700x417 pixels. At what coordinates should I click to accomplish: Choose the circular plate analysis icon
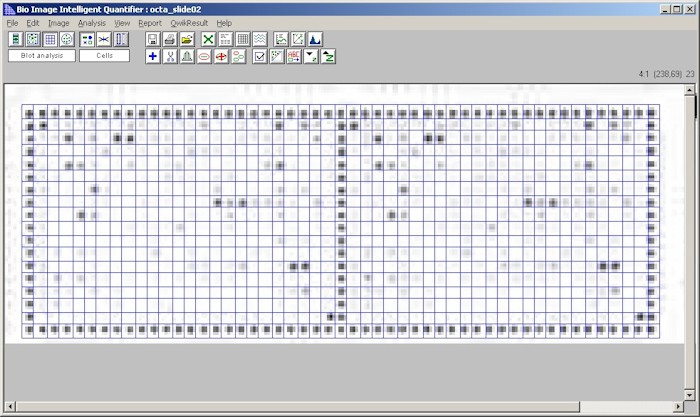[67, 39]
